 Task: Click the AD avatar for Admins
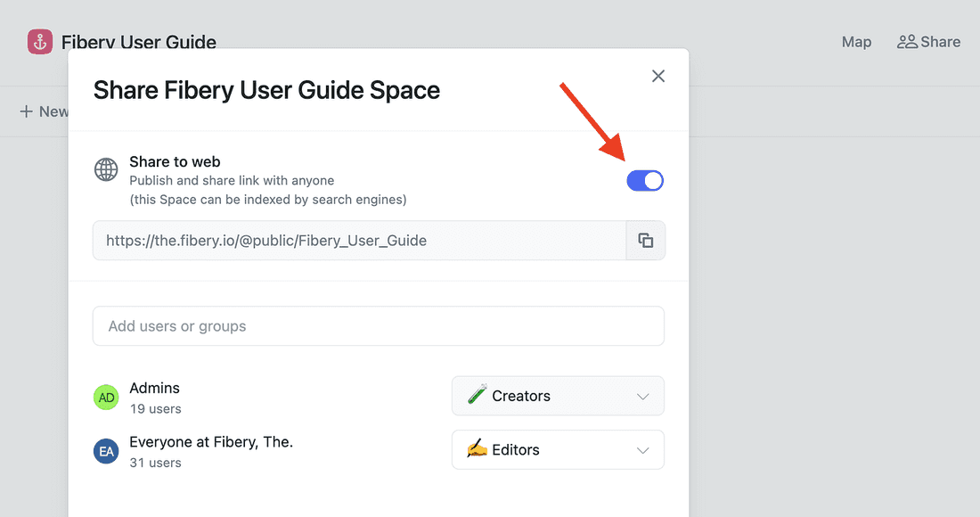point(106,398)
